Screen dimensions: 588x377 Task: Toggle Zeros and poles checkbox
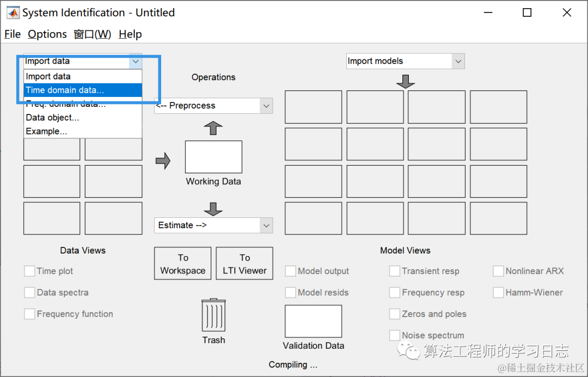point(395,314)
